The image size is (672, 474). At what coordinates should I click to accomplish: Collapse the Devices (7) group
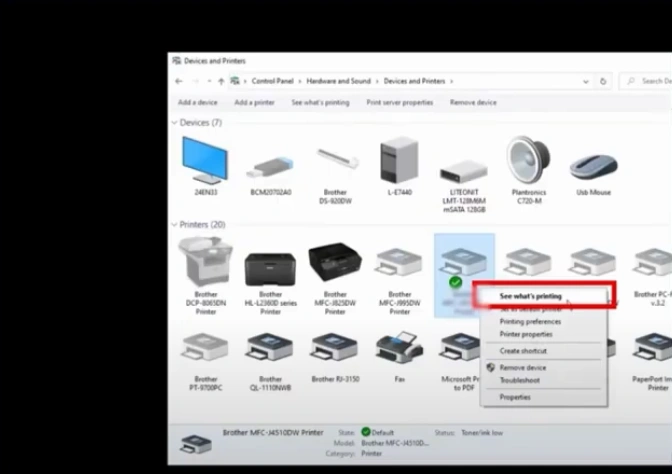[x=174, y=123]
